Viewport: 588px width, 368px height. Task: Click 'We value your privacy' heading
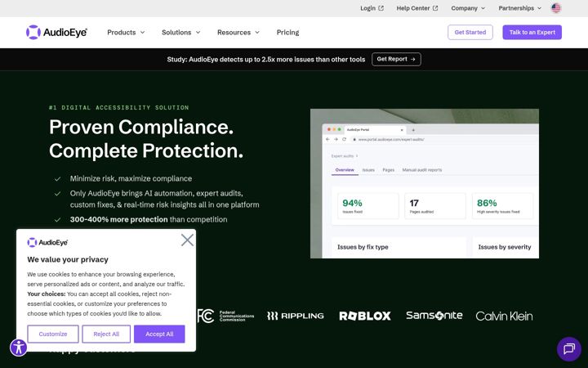[68, 259]
